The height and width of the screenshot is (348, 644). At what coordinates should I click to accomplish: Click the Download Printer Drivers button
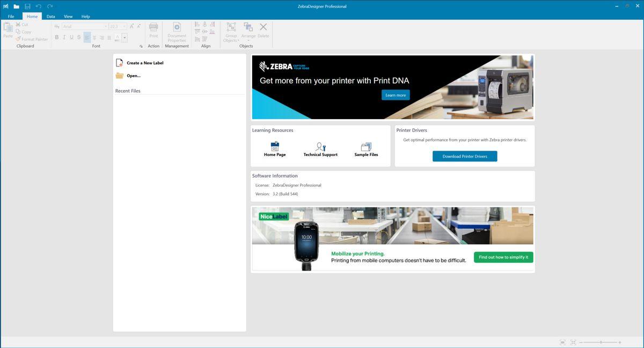coord(465,156)
